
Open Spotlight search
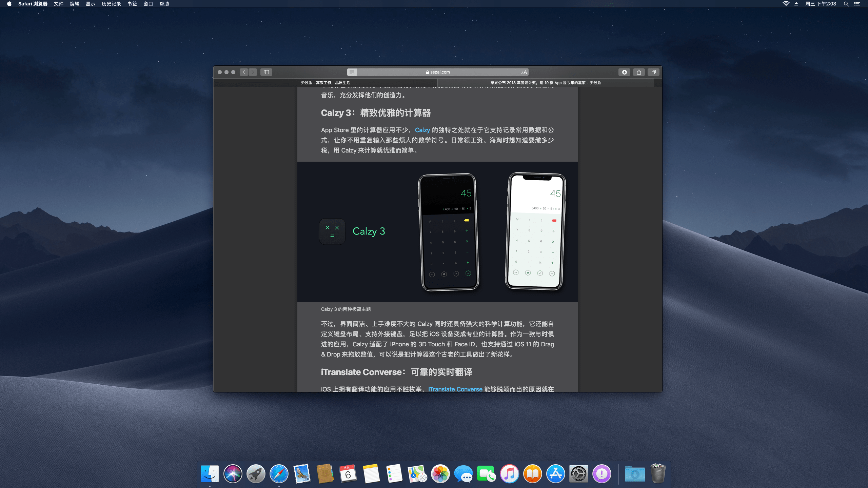pos(846,4)
